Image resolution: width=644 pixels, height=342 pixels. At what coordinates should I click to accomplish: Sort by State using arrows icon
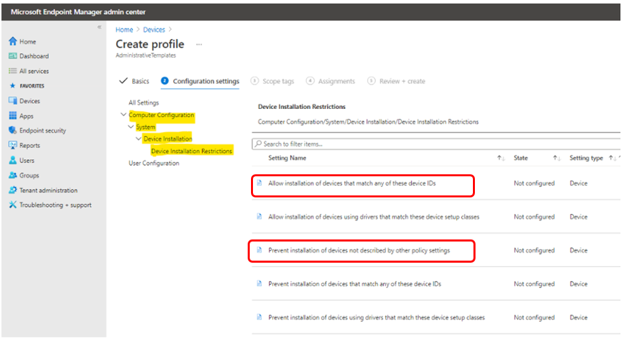[557, 158]
